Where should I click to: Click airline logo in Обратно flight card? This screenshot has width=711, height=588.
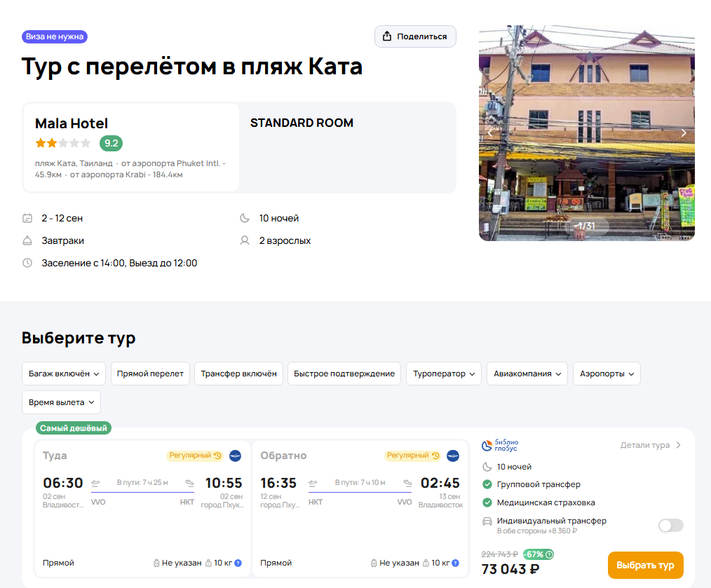[x=452, y=456]
